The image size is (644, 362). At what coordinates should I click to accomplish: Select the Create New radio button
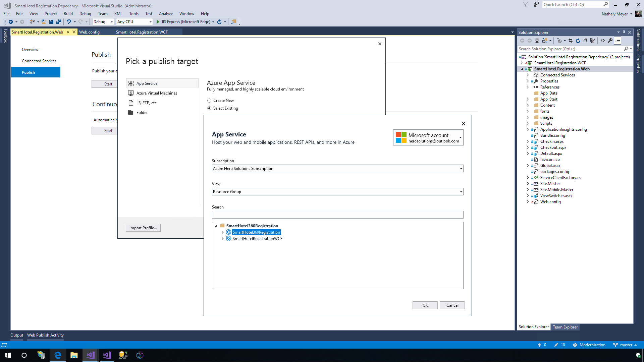click(209, 101)
